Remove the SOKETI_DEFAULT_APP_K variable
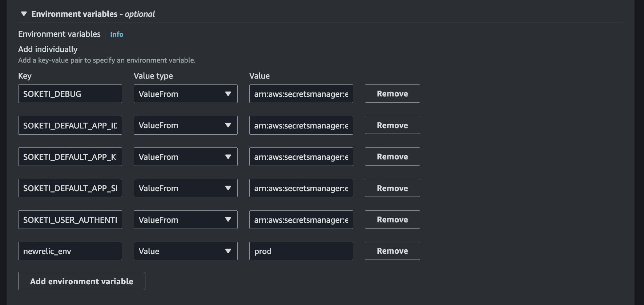Screen dimensions: 644x305 393,157
